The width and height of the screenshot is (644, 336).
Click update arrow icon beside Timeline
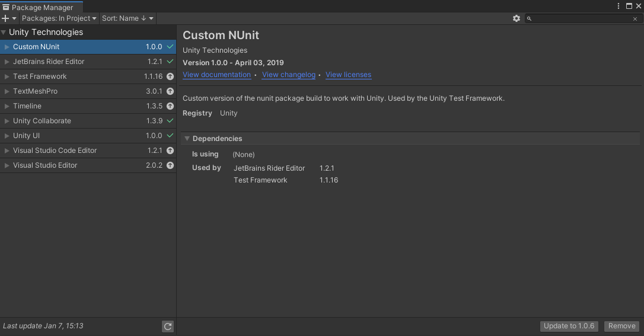coord(170,106)
